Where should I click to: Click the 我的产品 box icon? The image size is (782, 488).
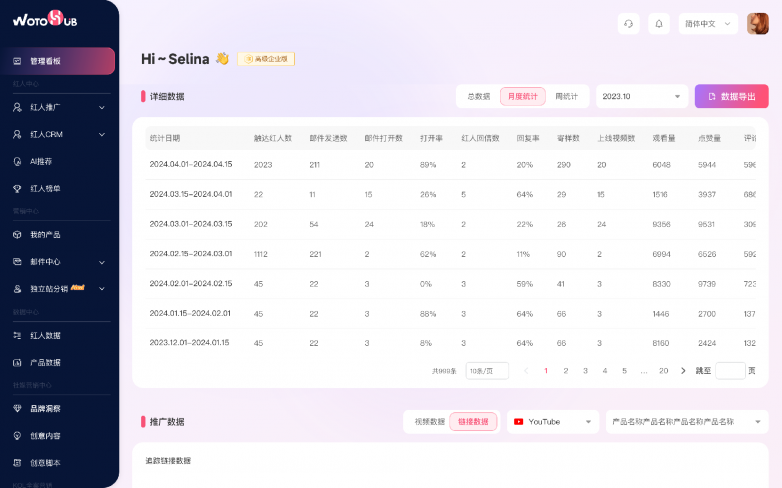[x=17, y=234]
